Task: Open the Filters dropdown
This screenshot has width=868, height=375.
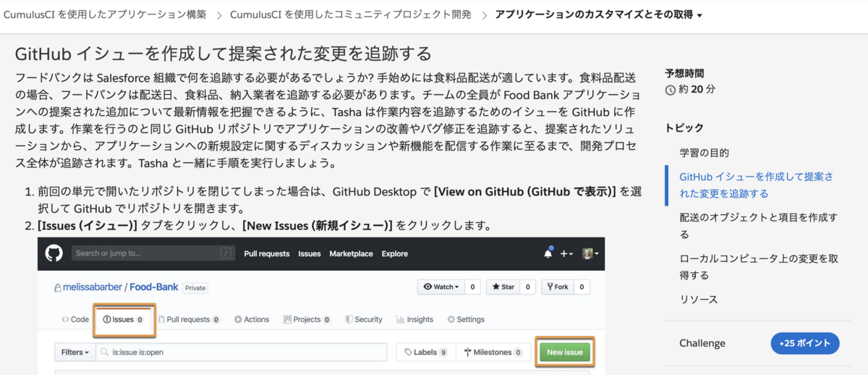Action: (x=75, y=353)
